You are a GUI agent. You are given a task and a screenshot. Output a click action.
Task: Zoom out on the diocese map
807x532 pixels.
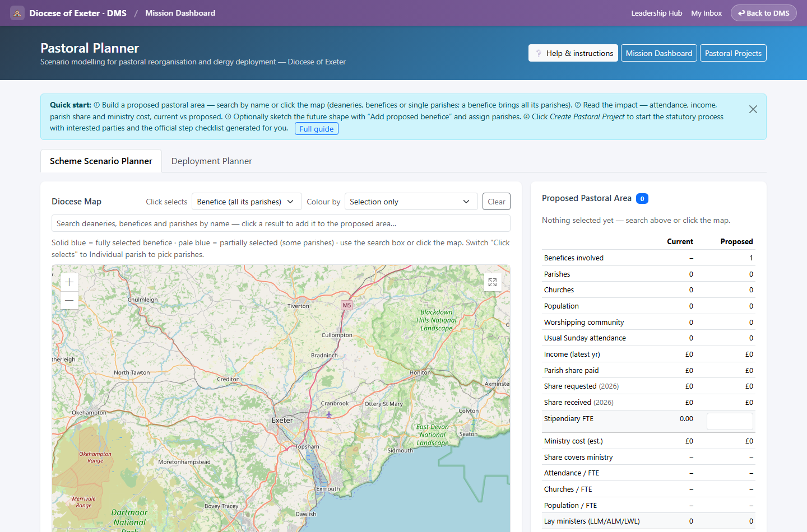click(69, 300)
